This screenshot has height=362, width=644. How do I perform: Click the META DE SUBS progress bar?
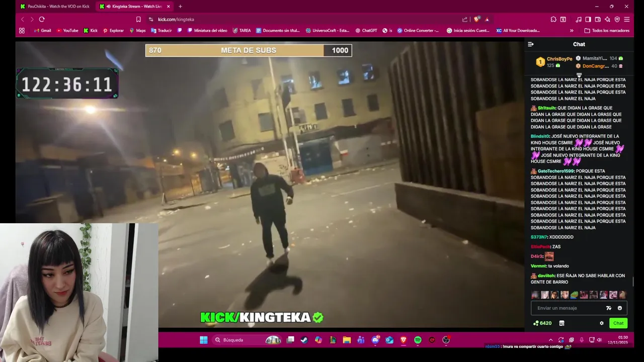tap(249, 50)
